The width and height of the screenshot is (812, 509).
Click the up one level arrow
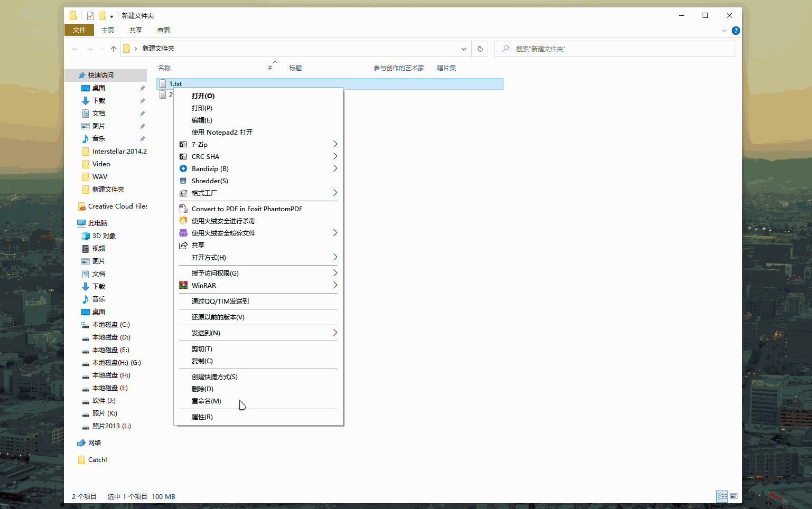point(113,49)
